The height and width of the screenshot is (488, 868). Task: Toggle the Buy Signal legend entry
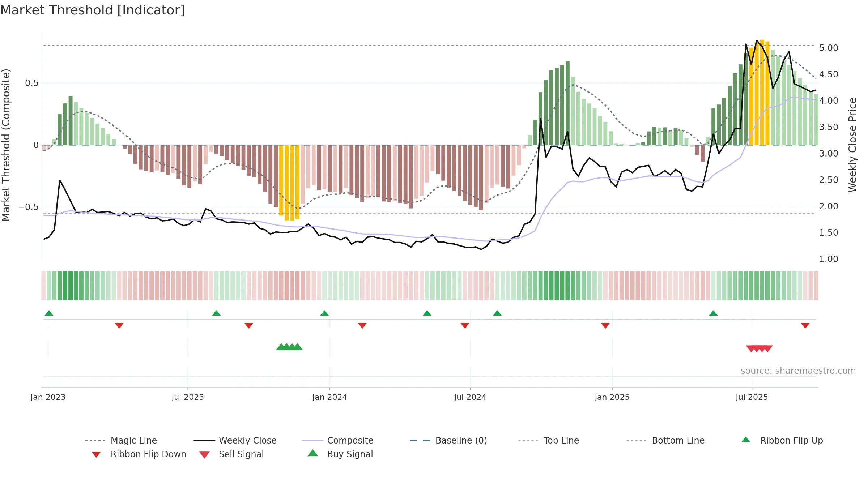pyautogui.click(x=340, y=454)
